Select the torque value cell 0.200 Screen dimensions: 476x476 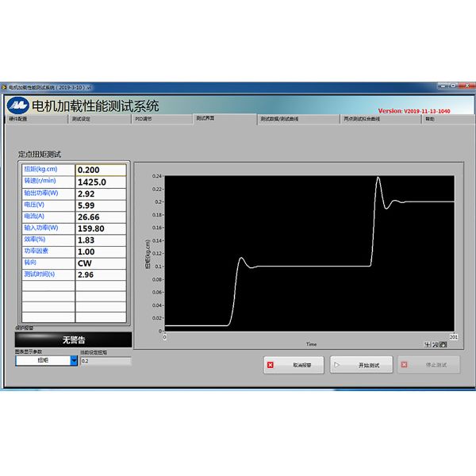101,170
